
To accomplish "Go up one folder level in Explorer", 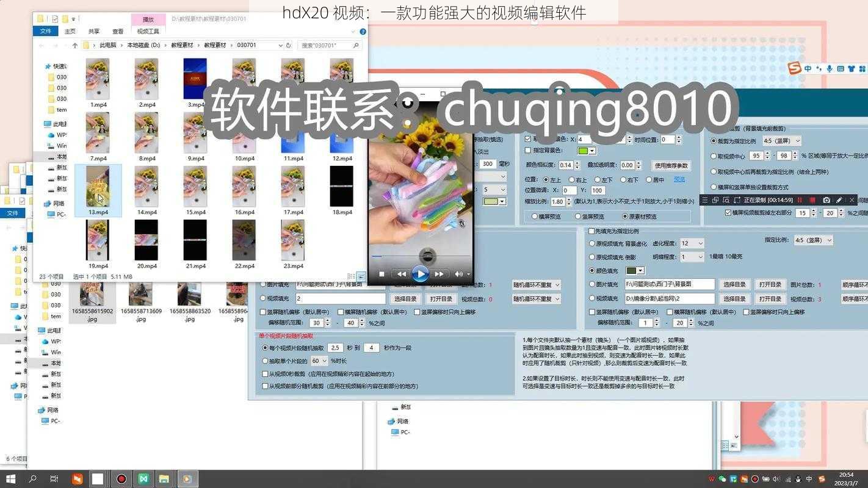I will point(75,45).
